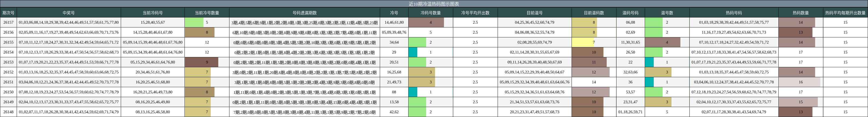
Task: Click warm code cell 53,57
Action: point(630,92)
